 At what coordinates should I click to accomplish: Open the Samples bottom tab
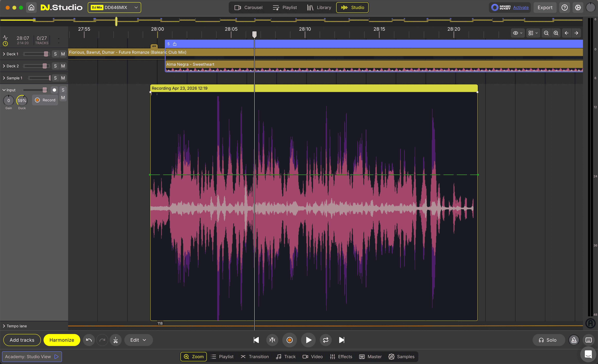401,356
